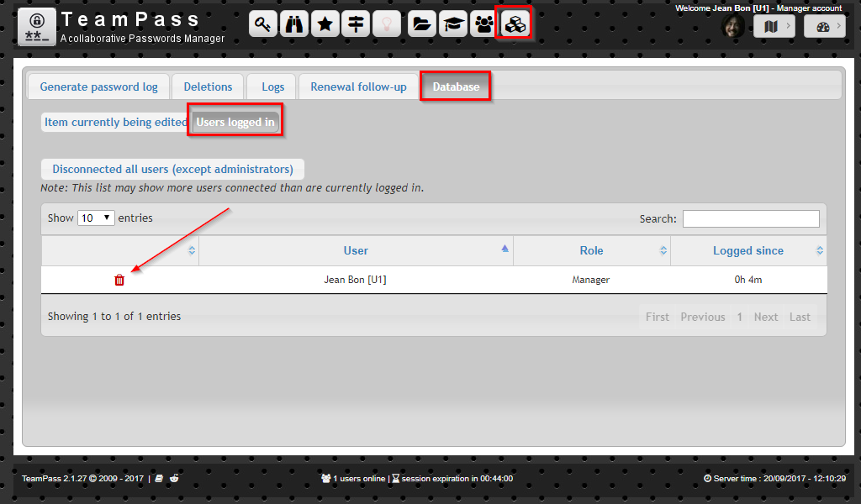This screenshot has height=504, width=861.
Task: Open the Show entries dropdown
Action: click(x=95, y=217)
